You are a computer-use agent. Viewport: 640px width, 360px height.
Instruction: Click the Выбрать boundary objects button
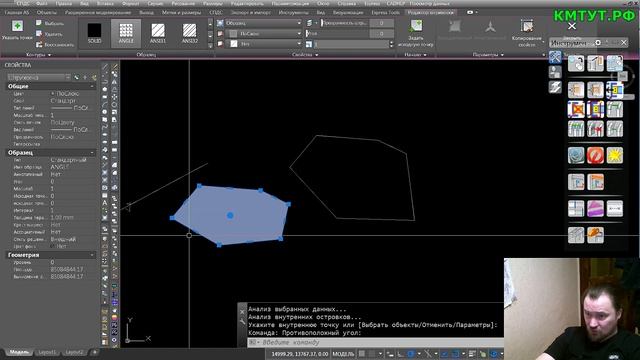[x=50, y=23]
